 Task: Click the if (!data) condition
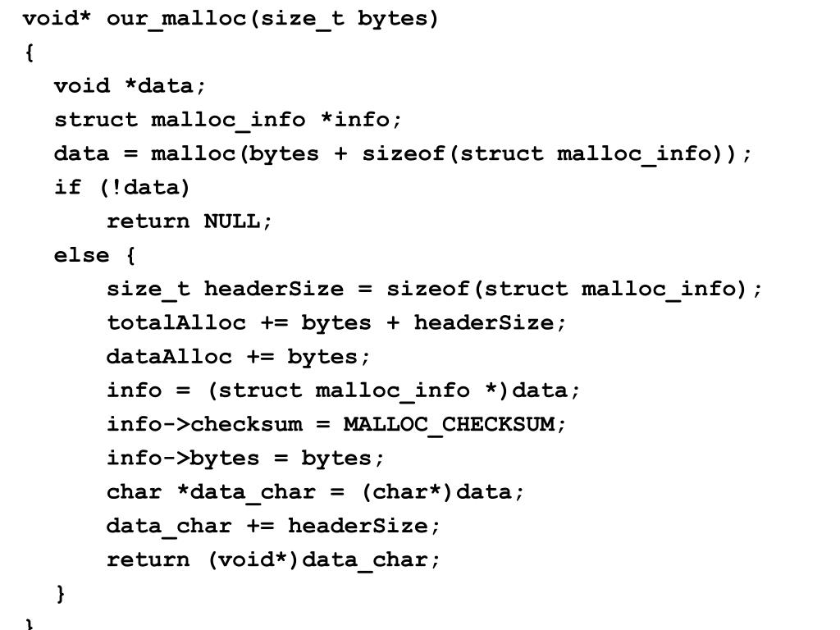(121, 188)
